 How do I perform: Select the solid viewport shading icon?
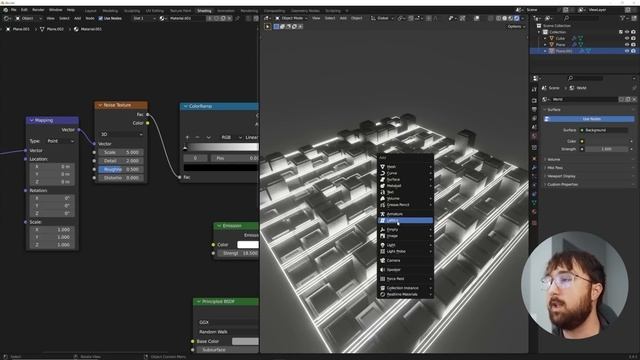504,18
